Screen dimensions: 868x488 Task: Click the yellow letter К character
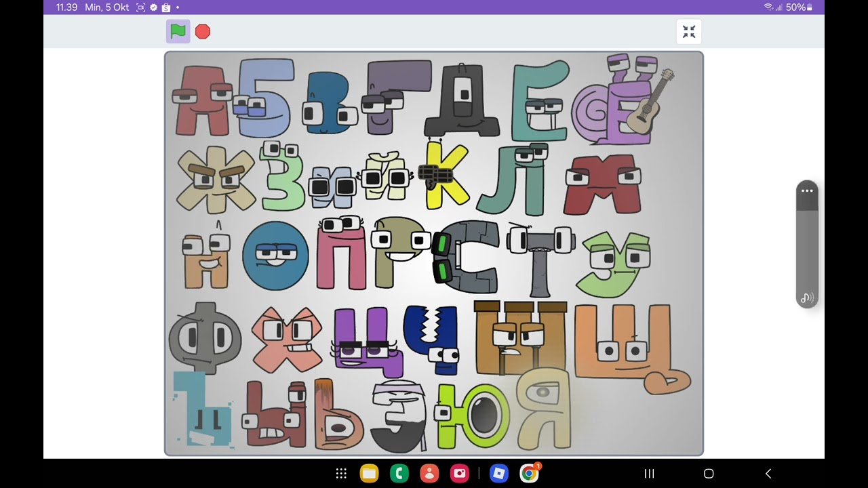444,175
